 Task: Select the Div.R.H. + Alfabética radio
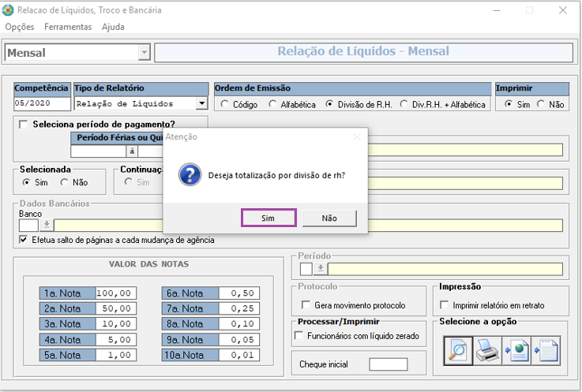(404, 104)
